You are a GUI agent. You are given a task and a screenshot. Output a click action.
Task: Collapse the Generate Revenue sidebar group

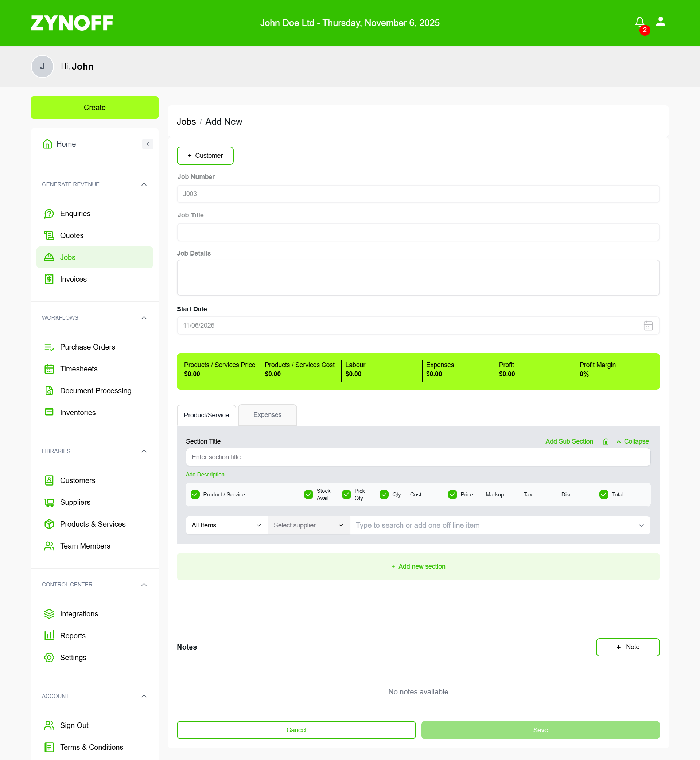click(x=144, y=184)
